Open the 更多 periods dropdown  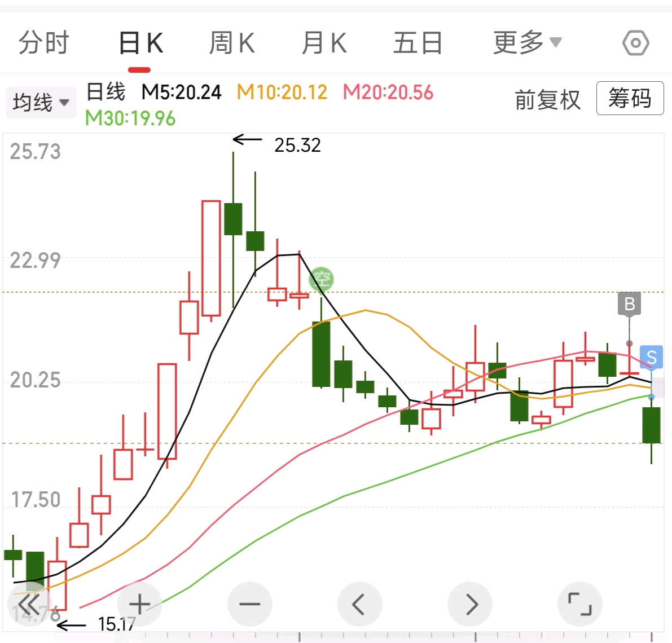[526, 43]
